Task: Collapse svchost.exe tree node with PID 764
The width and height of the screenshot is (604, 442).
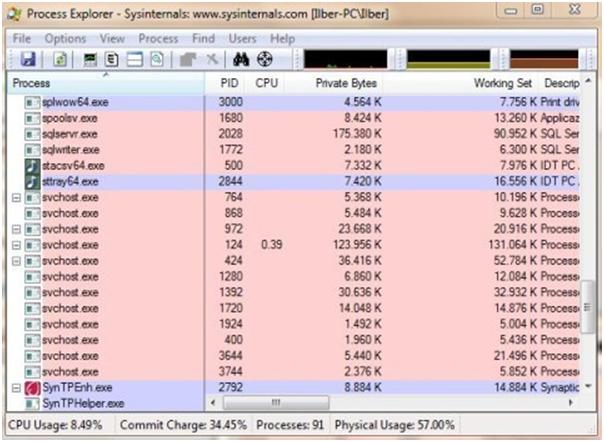Action: click(16, 198)
